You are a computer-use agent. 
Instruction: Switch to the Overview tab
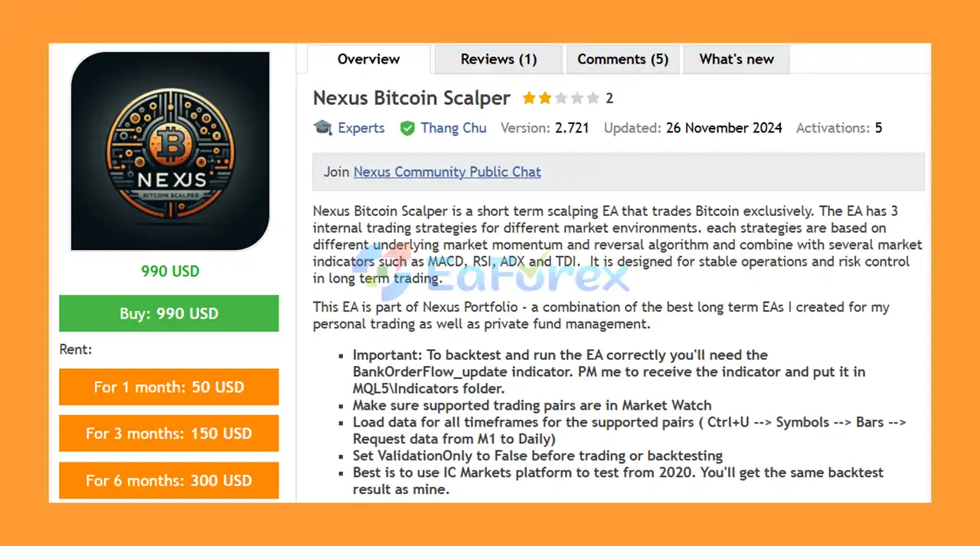[x=369, y=59]
